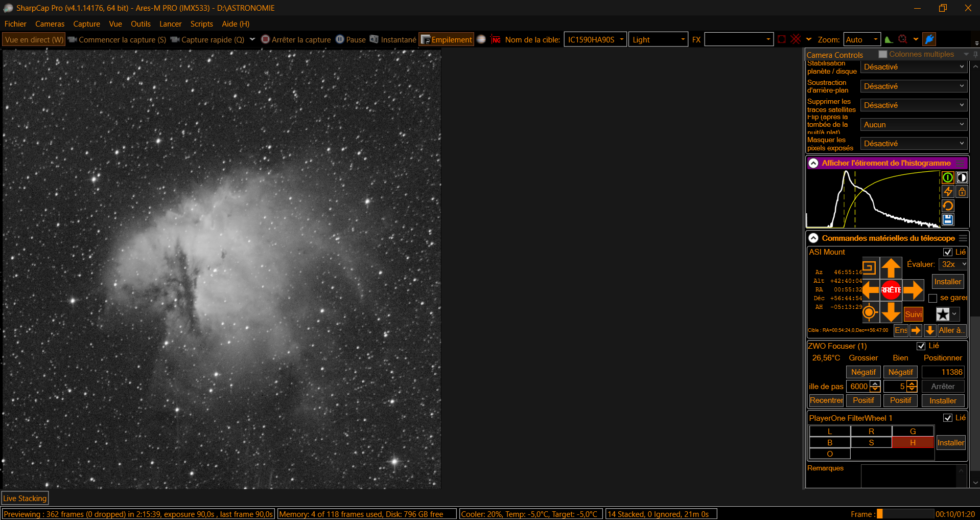Image resolution: width=980 pixels, height=520 pixels.
Task: Click the round sphere icon after Empilement
Action: (481, 39)
